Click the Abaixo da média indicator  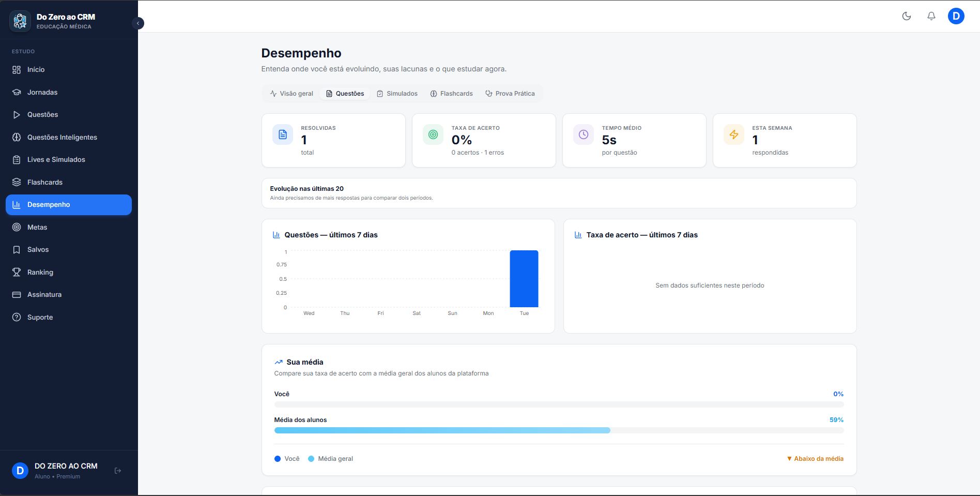815,459
